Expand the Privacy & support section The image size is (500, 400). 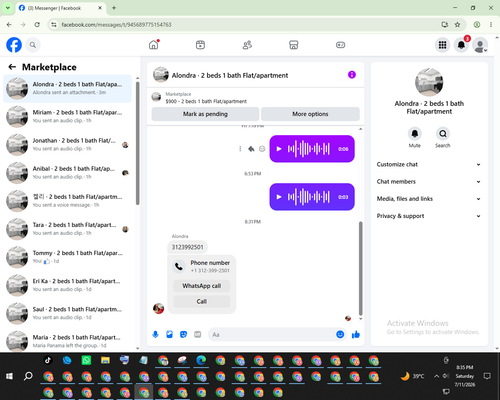tap(429, 216)
